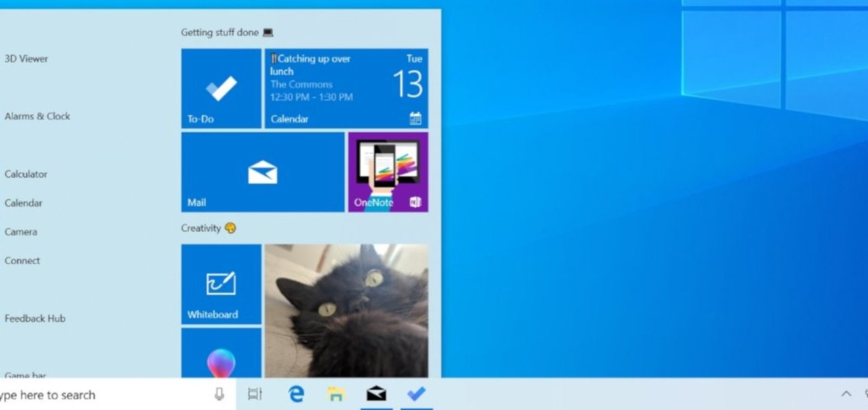The image size is (868, 410).
Task: Open Feedback Hub from the app list
Action: click(x=35, y=319)
